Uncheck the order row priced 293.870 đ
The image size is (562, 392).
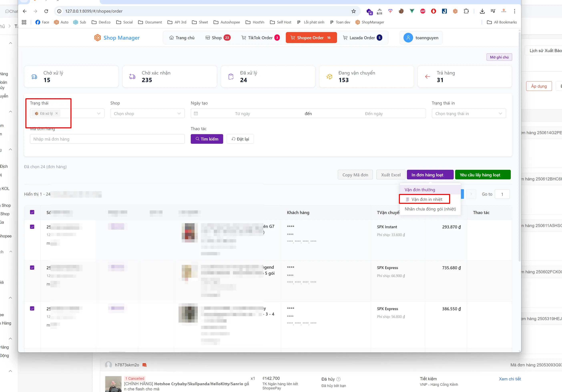[32, 227]
